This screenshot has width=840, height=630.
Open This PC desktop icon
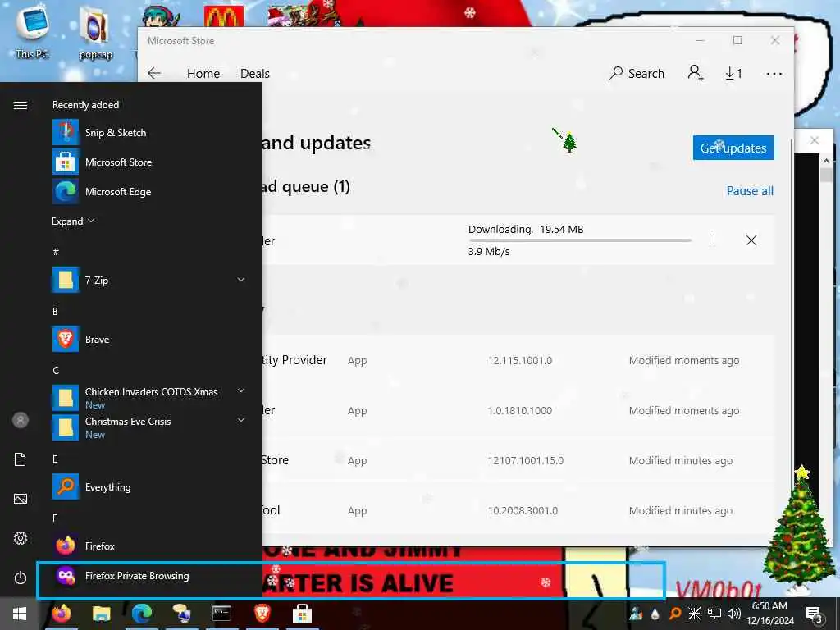point(32,32)
